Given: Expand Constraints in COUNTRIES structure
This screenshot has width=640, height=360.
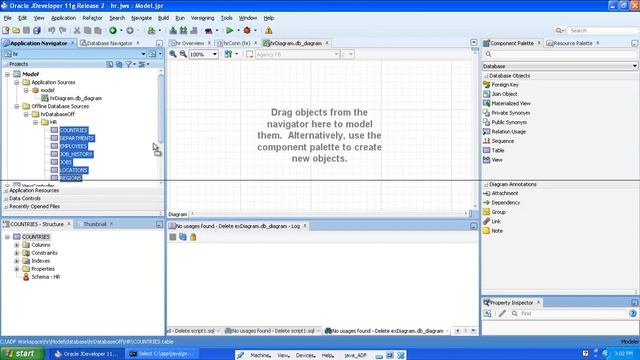Looking at the screenshot, I should point(17,253).
